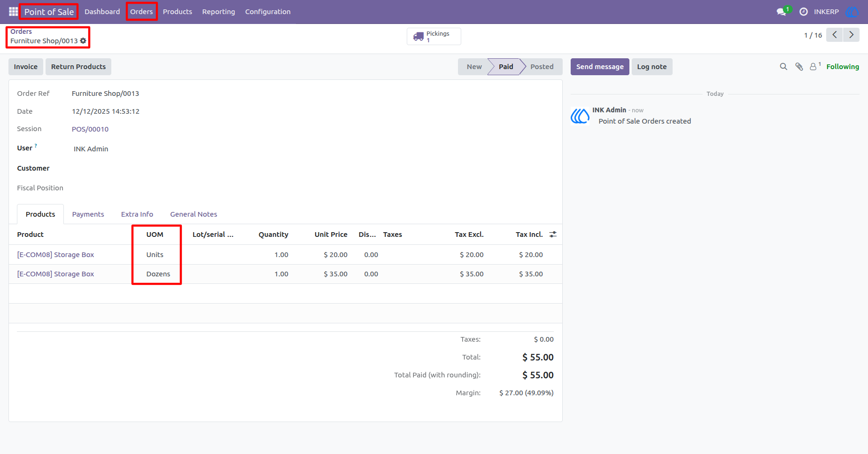This screenshot has height=454, width=868.
Task: Attach files using the paperclip icon
Action: (x=799, y=67)
